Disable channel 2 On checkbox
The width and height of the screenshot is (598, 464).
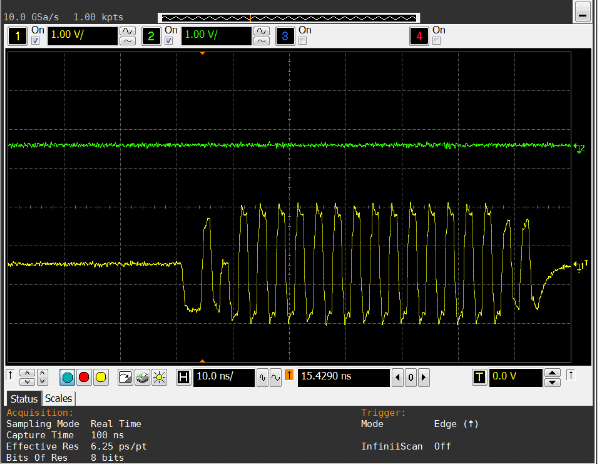pos(169,40)
